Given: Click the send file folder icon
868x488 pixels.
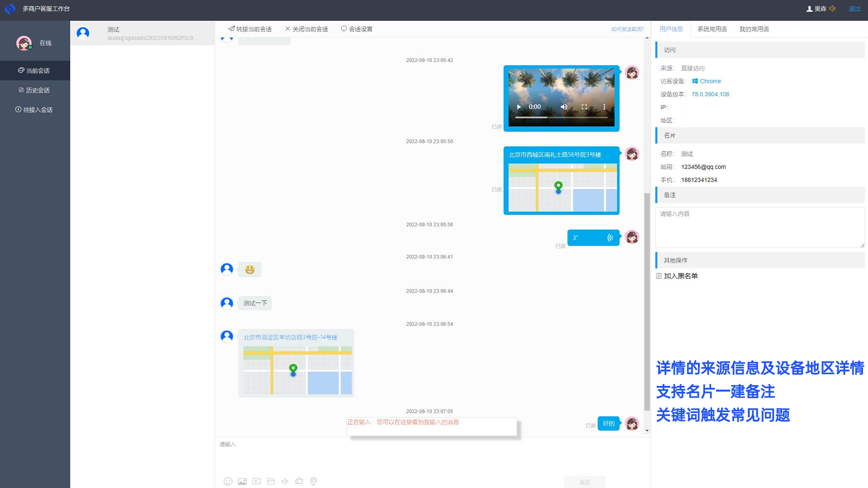Looking at the screenshot, I should tap(271, 481).
